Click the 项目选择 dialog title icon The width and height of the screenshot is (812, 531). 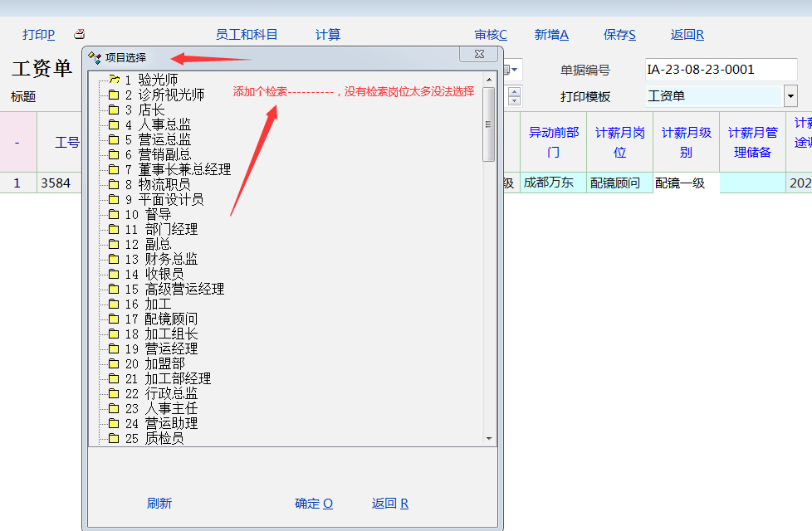95,57
